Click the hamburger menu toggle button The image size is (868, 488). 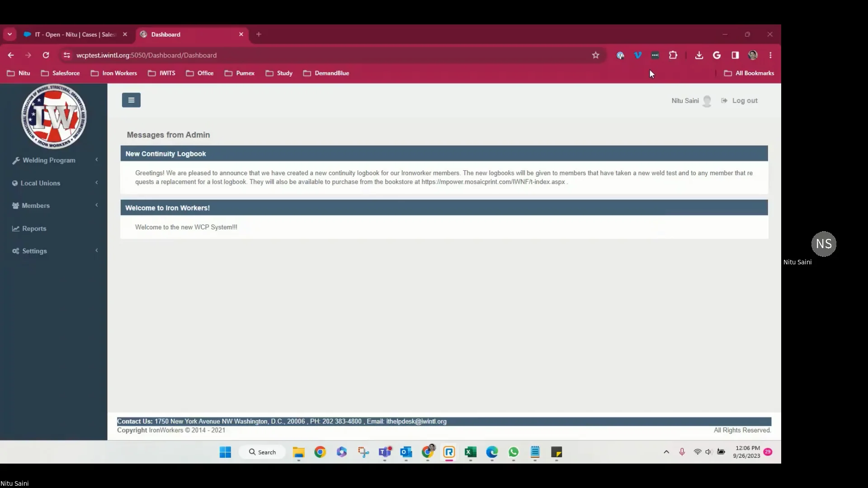131,100
